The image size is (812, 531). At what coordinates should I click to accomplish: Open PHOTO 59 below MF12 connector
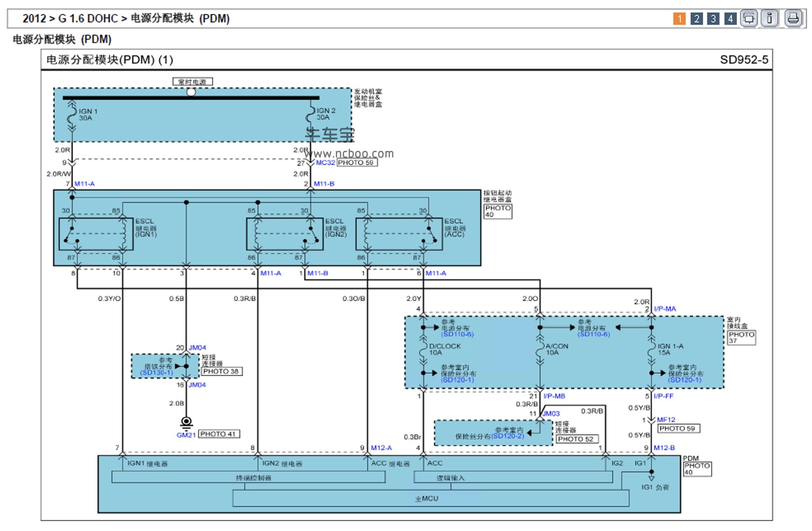click(x=678, y=429)
